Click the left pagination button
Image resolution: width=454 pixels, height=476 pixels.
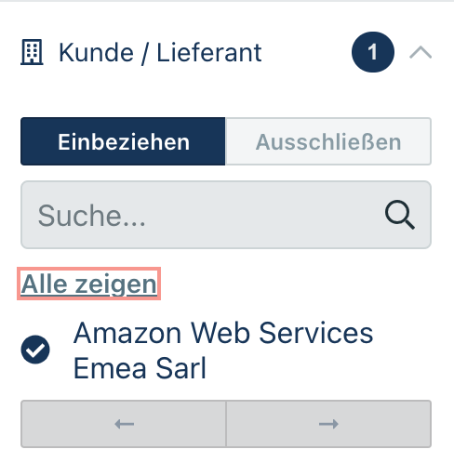[x=124, y=424]
